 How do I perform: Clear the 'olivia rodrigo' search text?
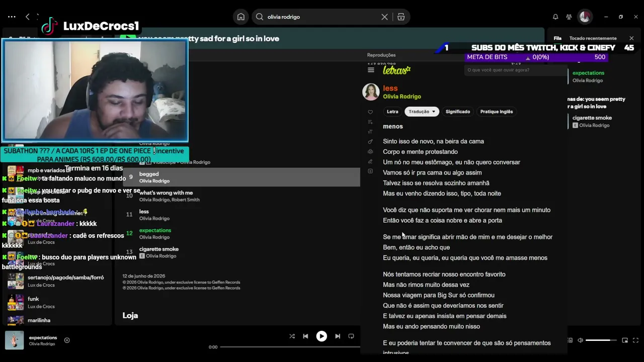pyautogui.click(x=384, y=17)
